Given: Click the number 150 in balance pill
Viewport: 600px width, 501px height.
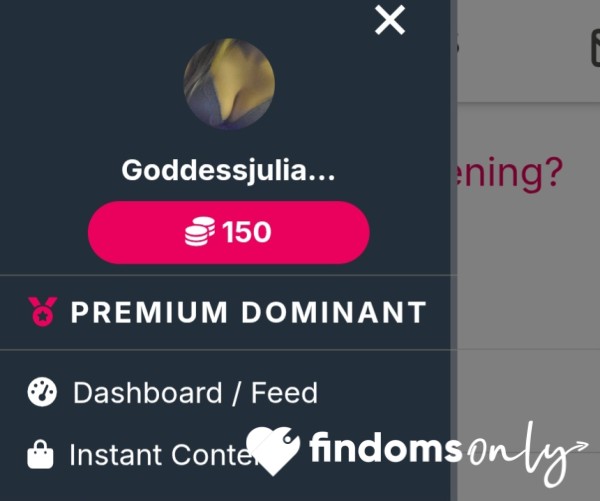Looking at the screenshot, I should pyautogui.click(x=246, y=232).
